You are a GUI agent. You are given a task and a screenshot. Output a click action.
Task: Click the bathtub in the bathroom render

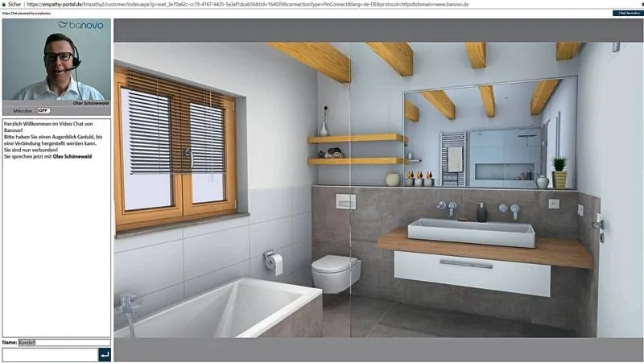[x=217, y=310]
